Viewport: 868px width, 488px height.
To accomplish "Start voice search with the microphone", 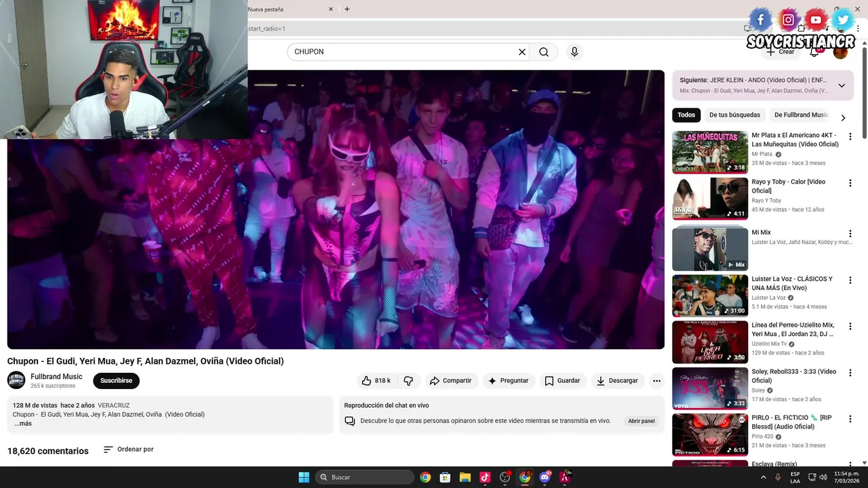I will [x=574, y=52].
